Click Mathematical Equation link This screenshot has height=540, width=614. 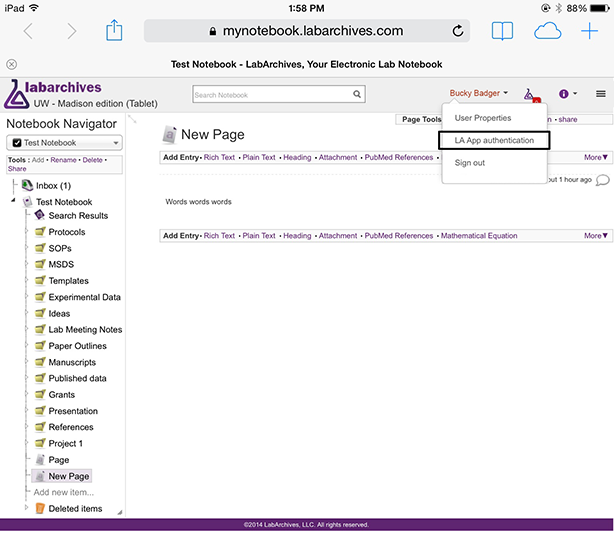click(479, 236)
